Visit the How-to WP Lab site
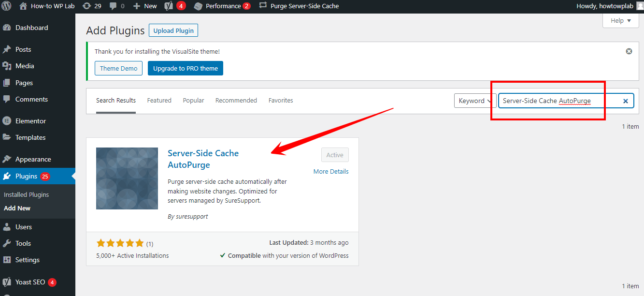 pos(47,6)
